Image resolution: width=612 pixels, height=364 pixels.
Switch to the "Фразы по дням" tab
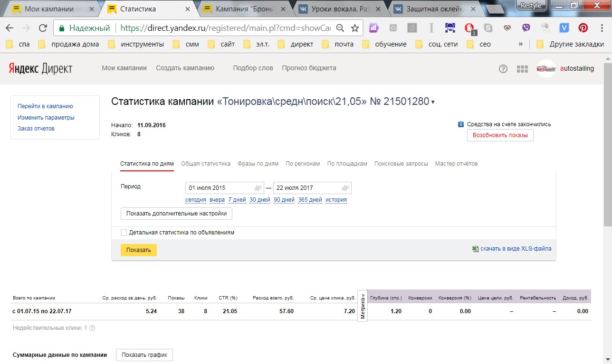258,164
